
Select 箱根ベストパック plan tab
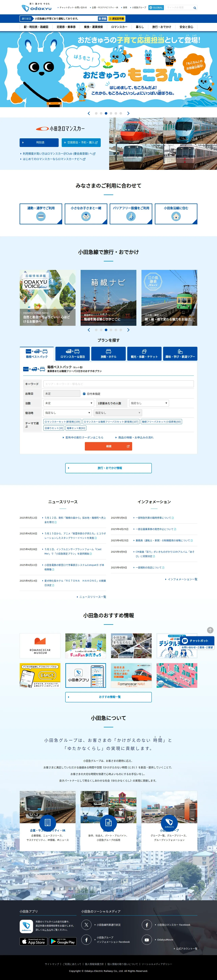pyautogui.click(x=37, y=354)
